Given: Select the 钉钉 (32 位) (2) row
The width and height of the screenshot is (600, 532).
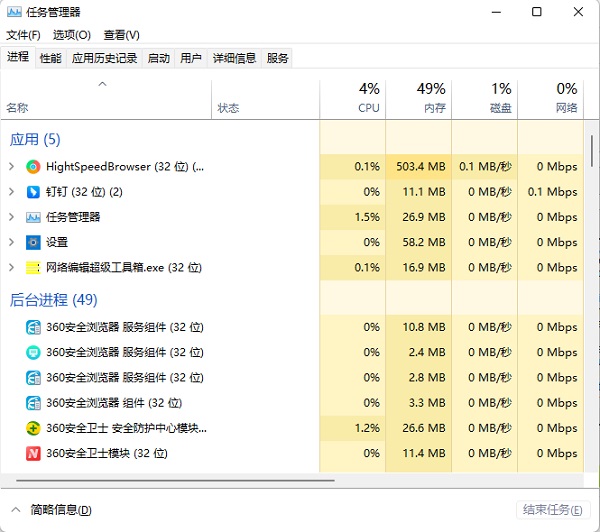Looking at the screenshot, I should [293, 192].
